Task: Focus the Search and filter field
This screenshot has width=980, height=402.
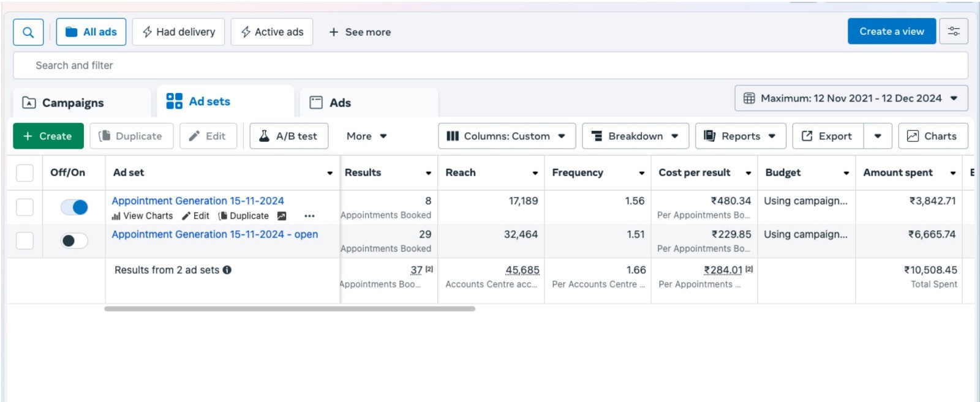Action: tap(491, 65)
